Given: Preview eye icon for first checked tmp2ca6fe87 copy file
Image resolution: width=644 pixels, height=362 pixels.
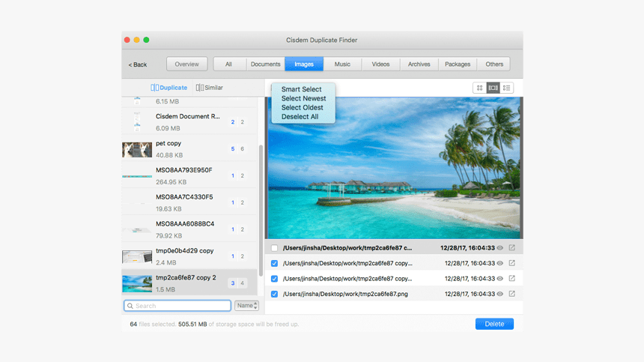Looking at the screenshot, I should pos(499,263).
